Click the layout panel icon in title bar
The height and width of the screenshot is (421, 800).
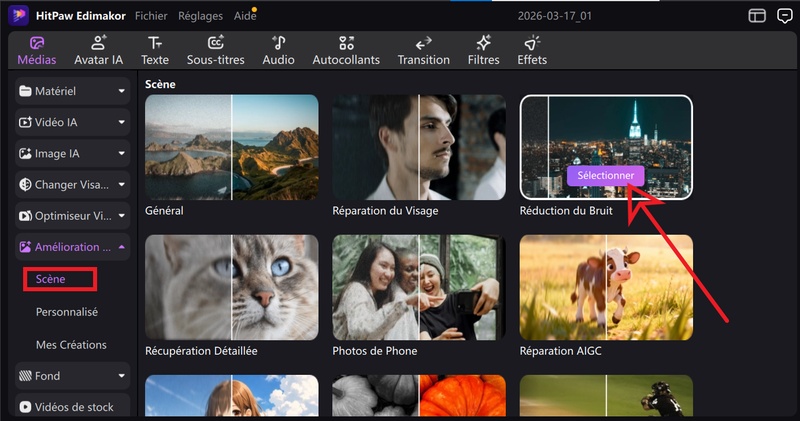tap(757, 16)
